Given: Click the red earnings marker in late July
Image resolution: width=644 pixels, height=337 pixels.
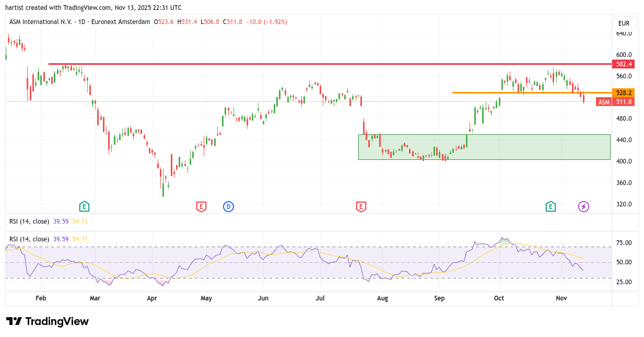Looking at the screenshot, I should coord(361,206).
